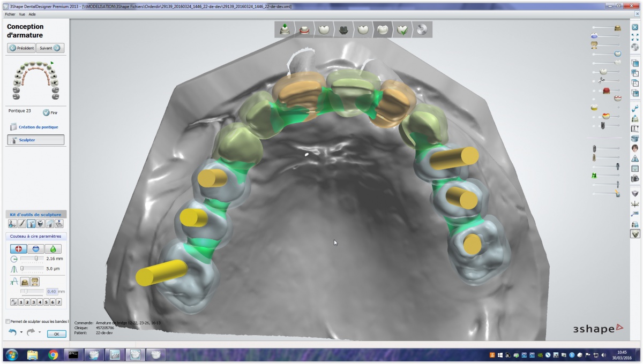This screenshot has width=643, height=364.
Task: Click the gray gem icon on right toolbar
Action: pyautogui.click(x=635, y=194)
